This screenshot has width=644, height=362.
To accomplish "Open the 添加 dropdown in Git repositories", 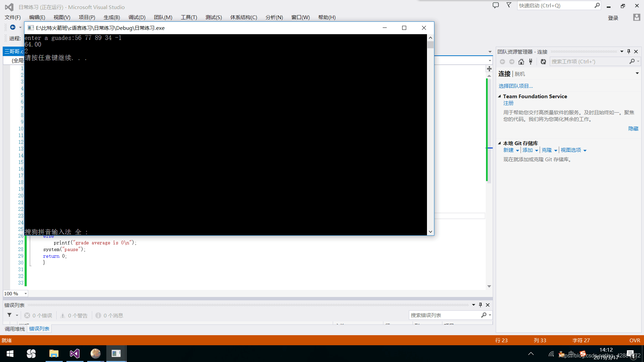I will [x=530, y=150].
